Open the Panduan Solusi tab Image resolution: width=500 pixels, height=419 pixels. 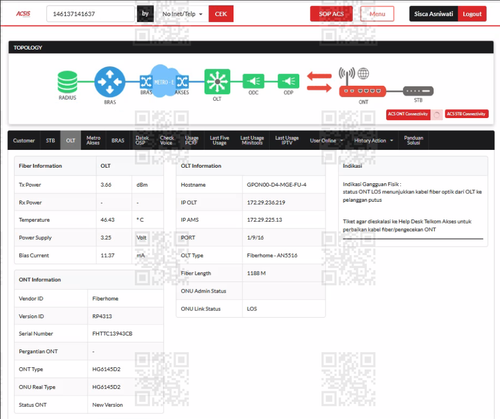pos(413,140)
